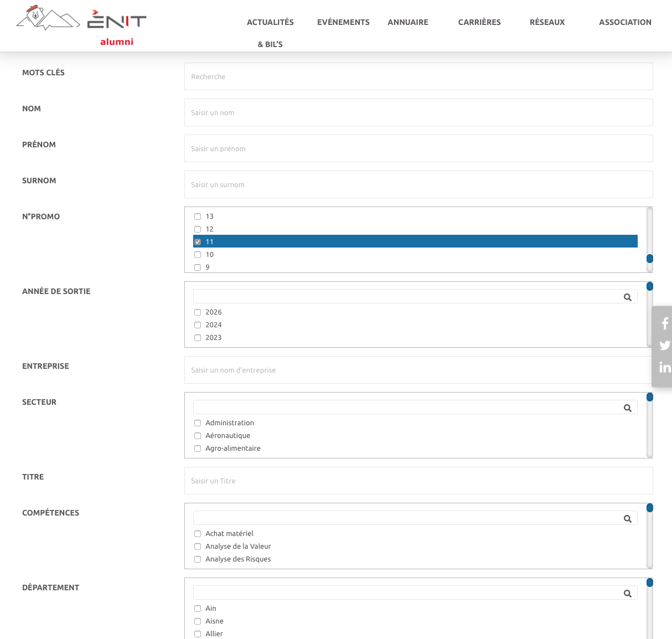Open the Réseaux menu
Image resolution: width=672 pixels, height=639 pixels.
coord(547,22)
